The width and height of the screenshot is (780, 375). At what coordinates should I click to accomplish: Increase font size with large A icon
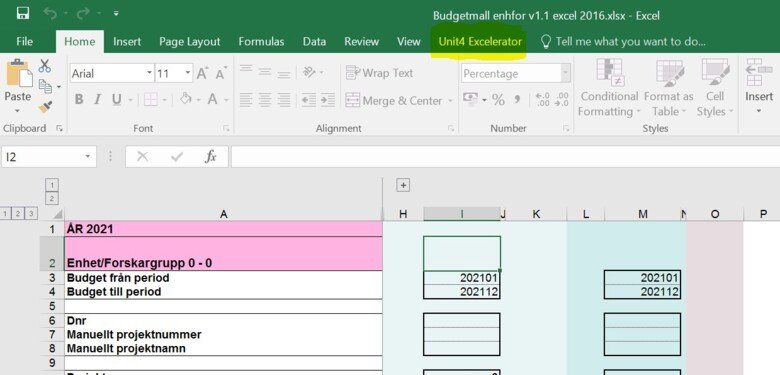click(x=201, y=74)
